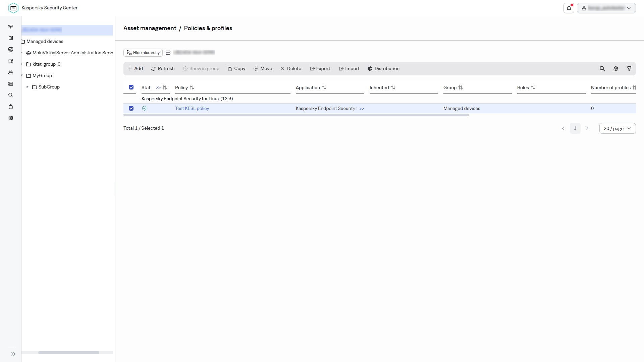This screenshot has width=644, height=362.
Task: Open the marketplace bag sidebar icon
Action: pyautogui.click(x=11, y=107)
